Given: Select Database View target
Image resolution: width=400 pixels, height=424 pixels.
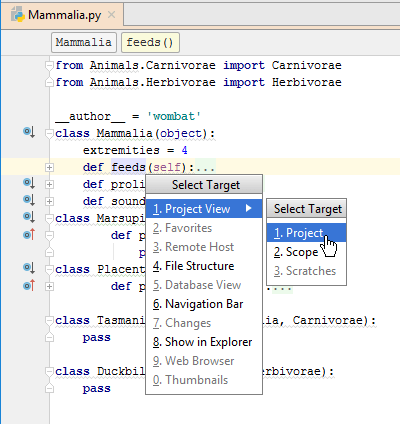Looking at the screenshot, I should click(204, 285).
